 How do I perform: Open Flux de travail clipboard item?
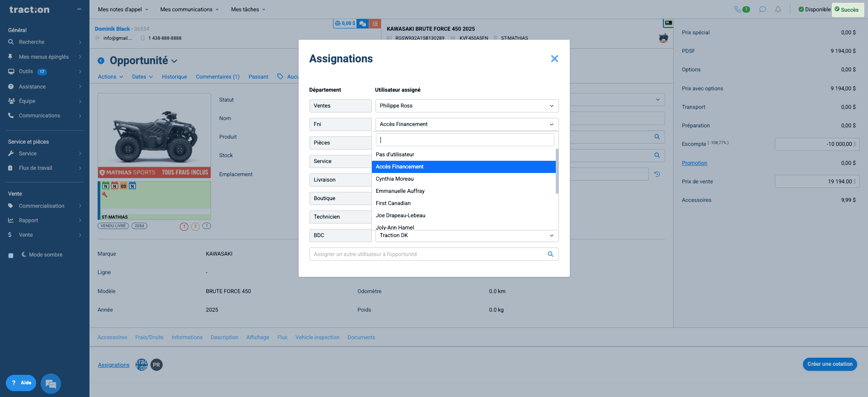[x=45, y=168]
